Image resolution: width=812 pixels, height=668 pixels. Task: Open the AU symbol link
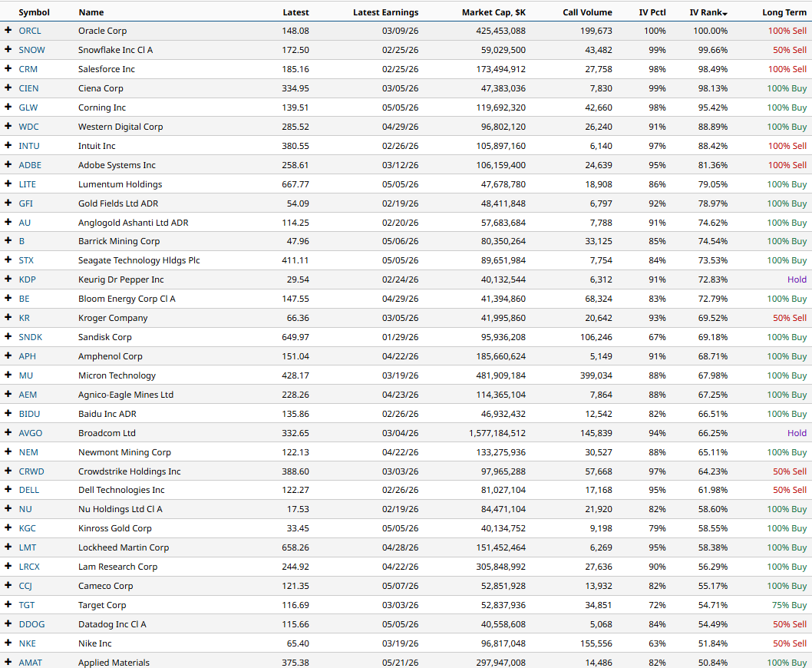pyautogui.click(x=25, y=223)
